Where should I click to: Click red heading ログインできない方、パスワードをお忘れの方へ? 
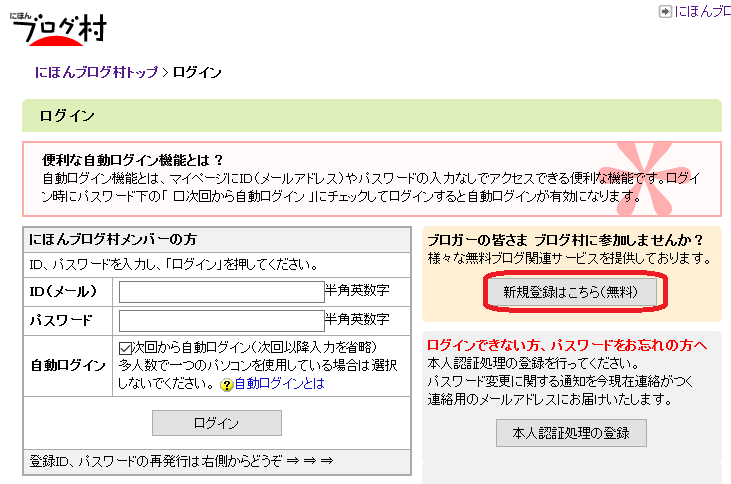pyautogui.click(x=567, y=345)
